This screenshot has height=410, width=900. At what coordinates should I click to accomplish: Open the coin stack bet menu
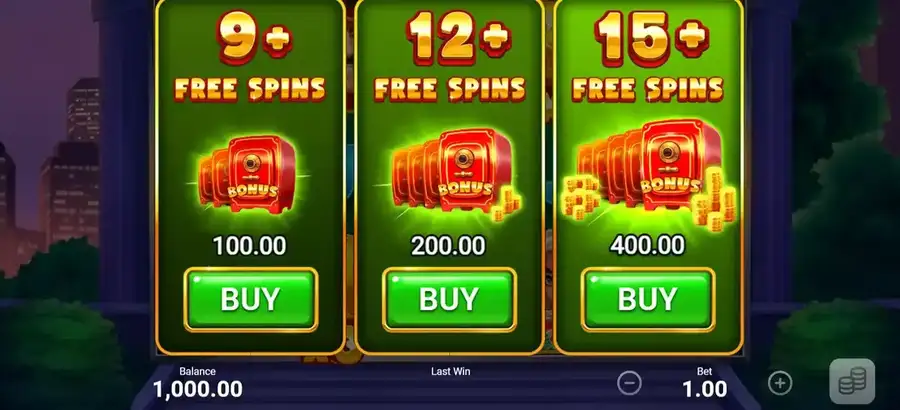pos(852,382)
